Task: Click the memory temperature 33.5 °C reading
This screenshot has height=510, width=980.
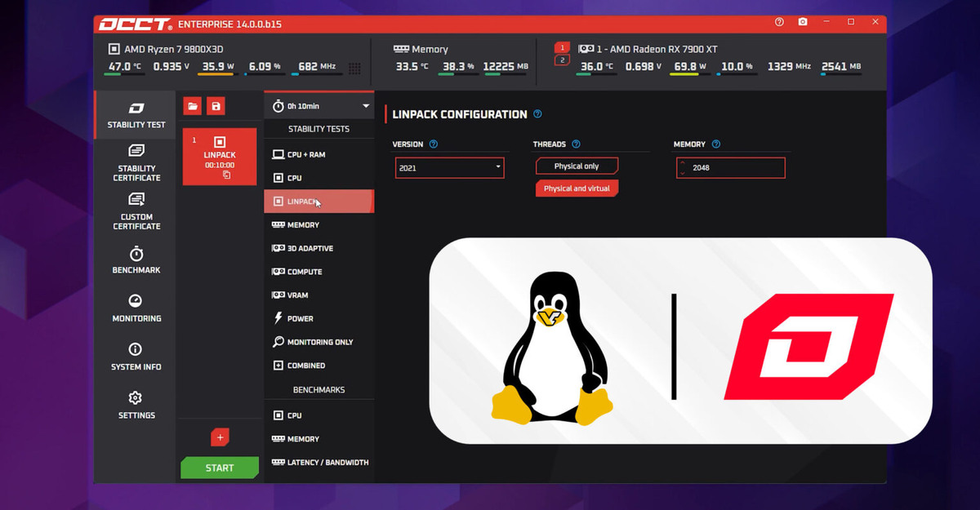Action: point(412,67)
